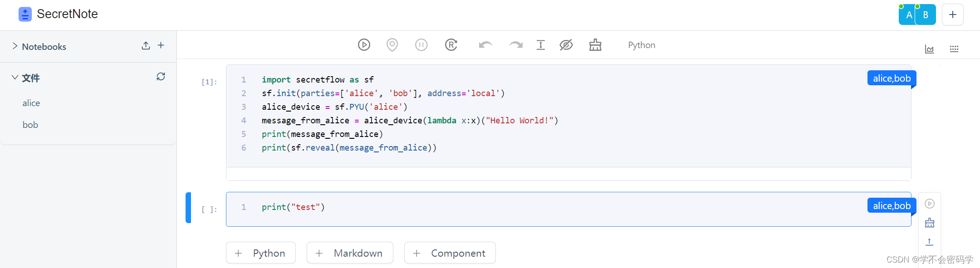The height and width of the screenshot is (268, 980).
Task: Click the import secretflow code line
Action: [318, 79]
